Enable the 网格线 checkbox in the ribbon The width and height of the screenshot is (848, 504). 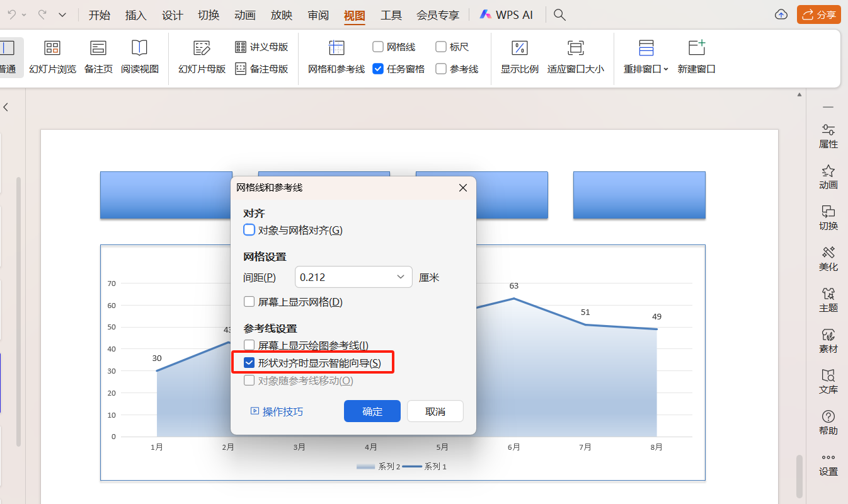377,46
